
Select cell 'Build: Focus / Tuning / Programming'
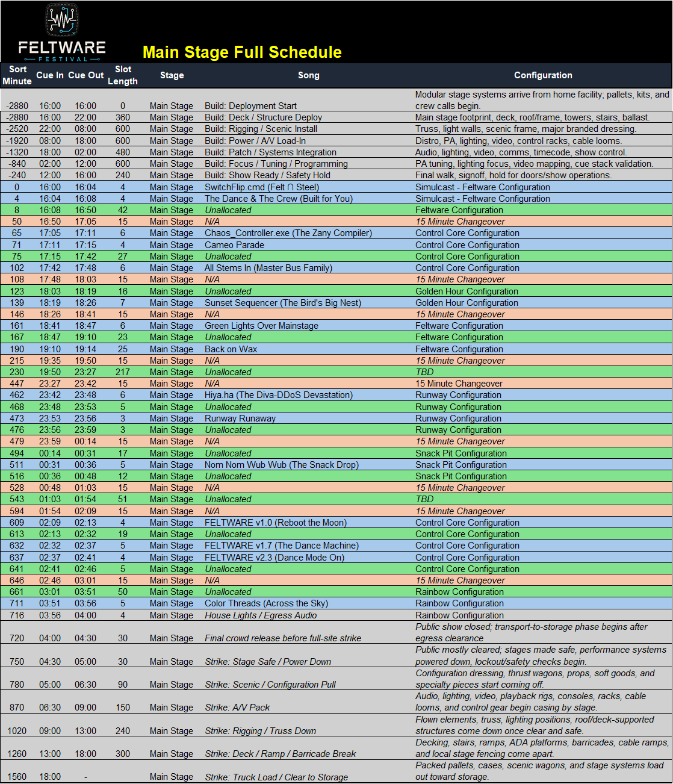click(276, 164)
